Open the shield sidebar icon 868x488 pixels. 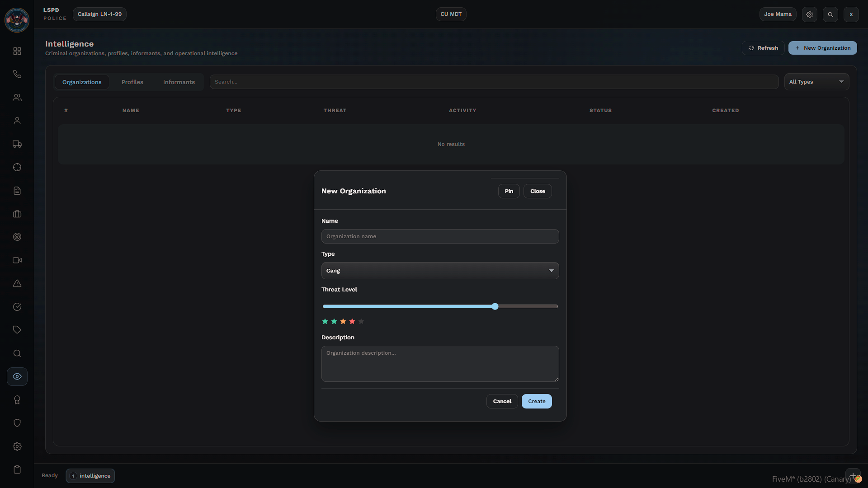pos(17,423)
